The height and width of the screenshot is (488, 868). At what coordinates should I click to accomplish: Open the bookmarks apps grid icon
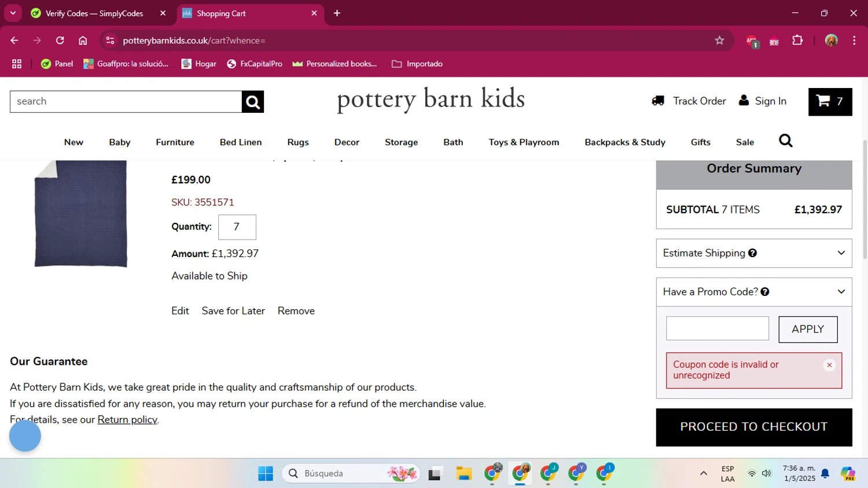pyautogui.click(x=17, y=64)
